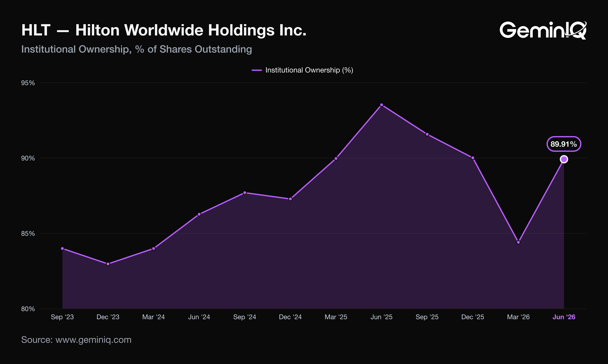The image size is (608, 364).
Task: Select the Mar '24 data point
Action: (154, 249)
